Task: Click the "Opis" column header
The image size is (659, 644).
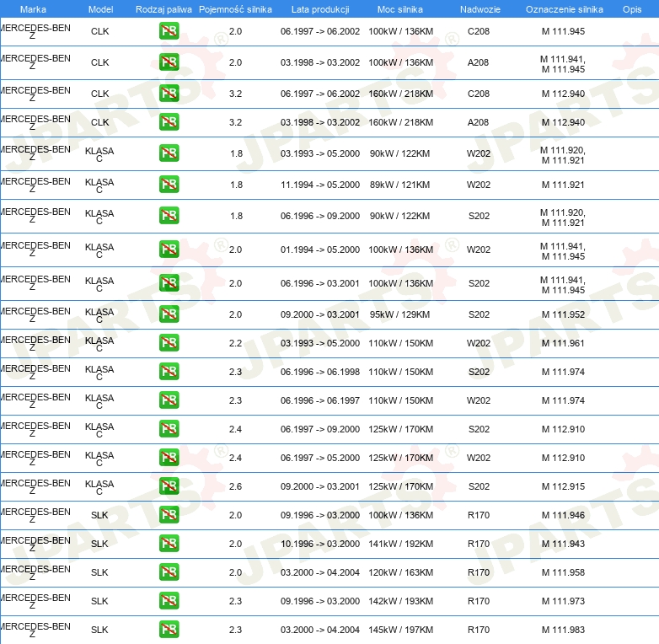Action: tap(631, 9)
